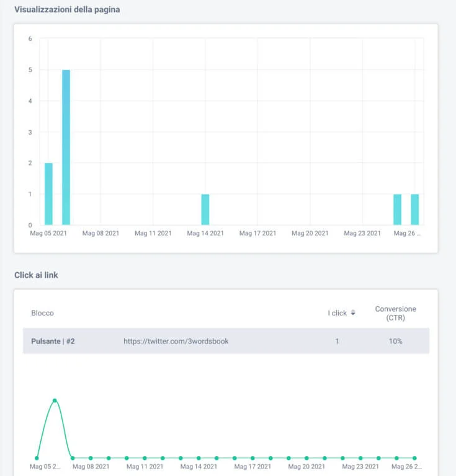Click the I click column header text
The height and width of the screenshot is (476, 456).
pyautogui.click(x=337, y=313)
